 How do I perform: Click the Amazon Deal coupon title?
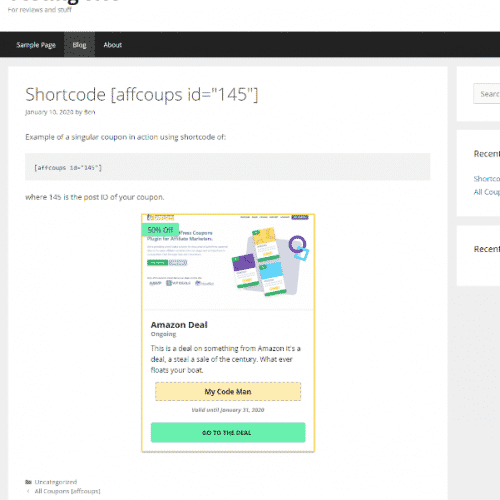(x=179, y=325)
